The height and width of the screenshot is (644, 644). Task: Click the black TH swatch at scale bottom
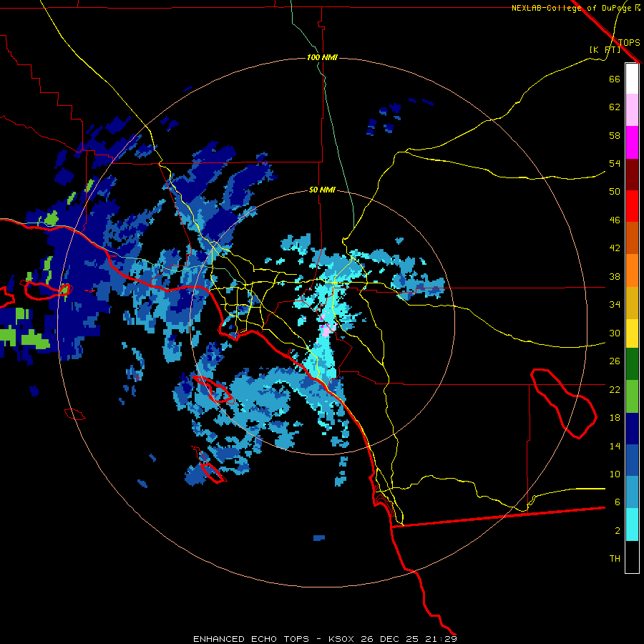632,557
